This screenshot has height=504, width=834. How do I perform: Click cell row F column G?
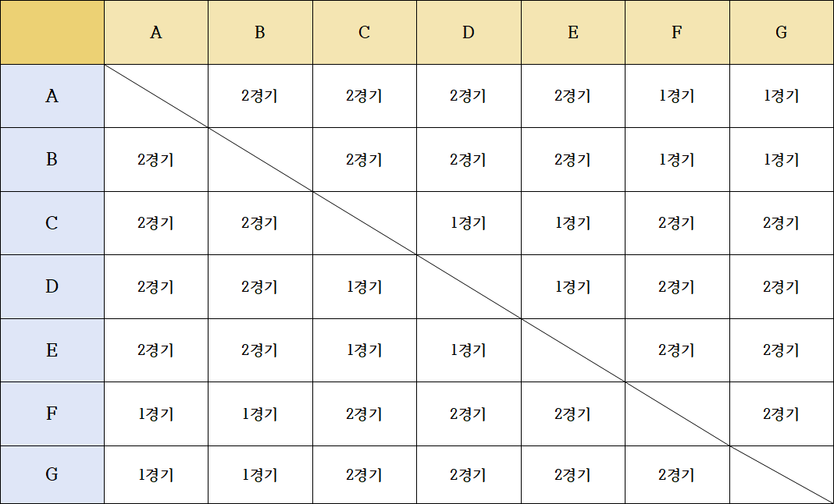pyautogui.click(x=782, y=413)
